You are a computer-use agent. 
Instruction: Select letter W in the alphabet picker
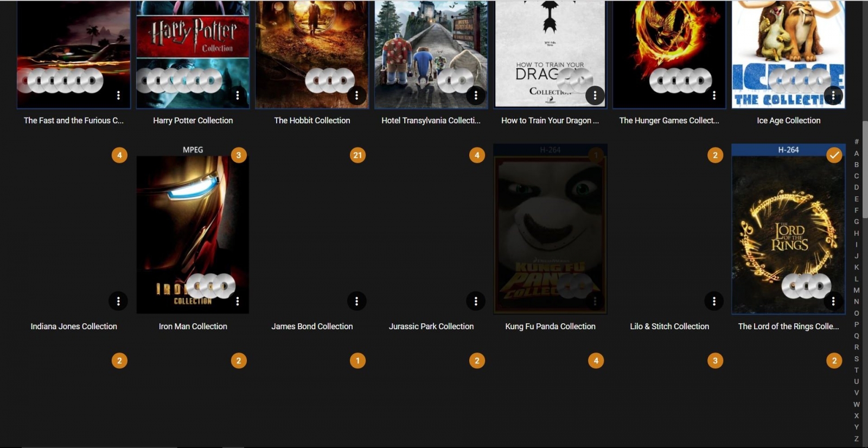[857, 404]
